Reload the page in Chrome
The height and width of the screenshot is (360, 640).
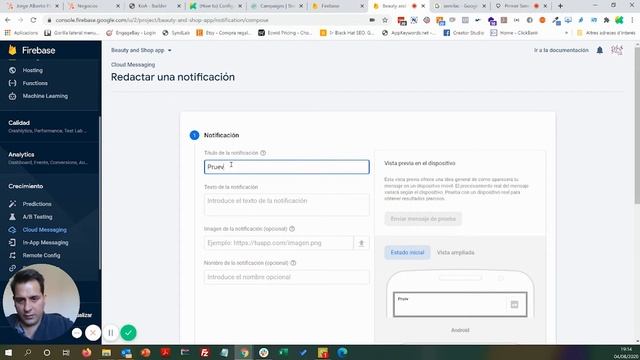33,20
